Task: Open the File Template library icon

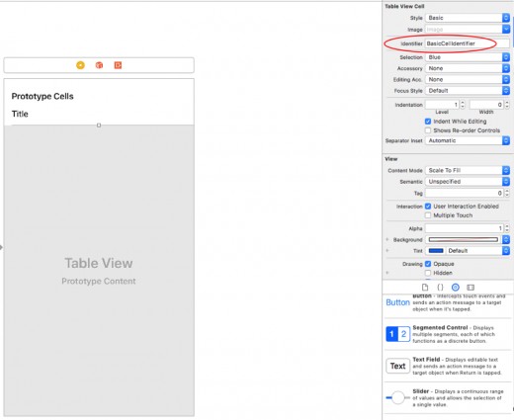Action: click(x=425, y=288)
